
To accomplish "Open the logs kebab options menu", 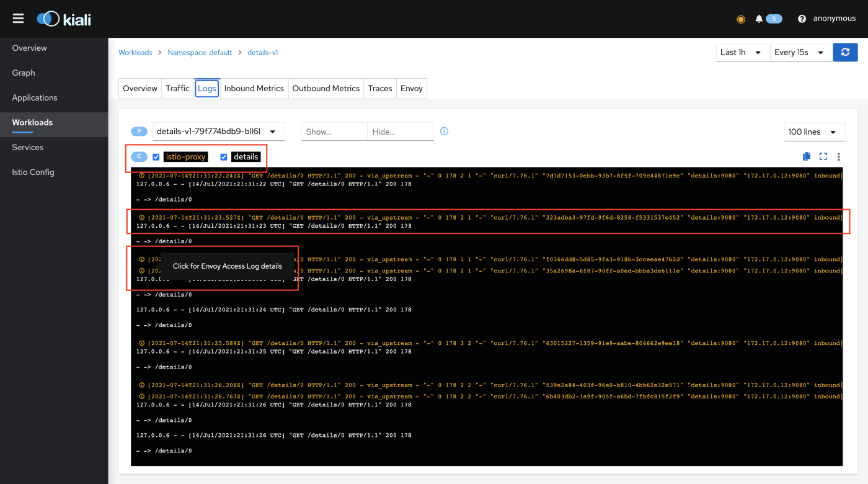I will 838,157.
